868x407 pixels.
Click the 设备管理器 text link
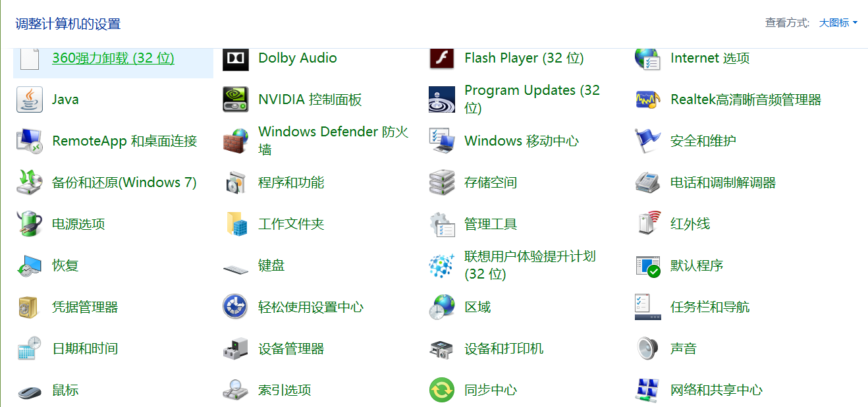click(291, 348)
